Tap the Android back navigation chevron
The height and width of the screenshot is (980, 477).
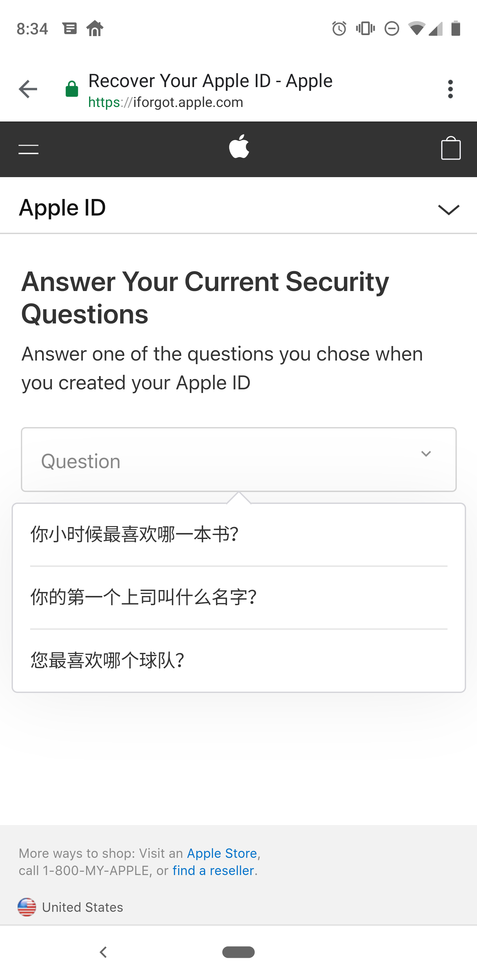coord(103,953)
